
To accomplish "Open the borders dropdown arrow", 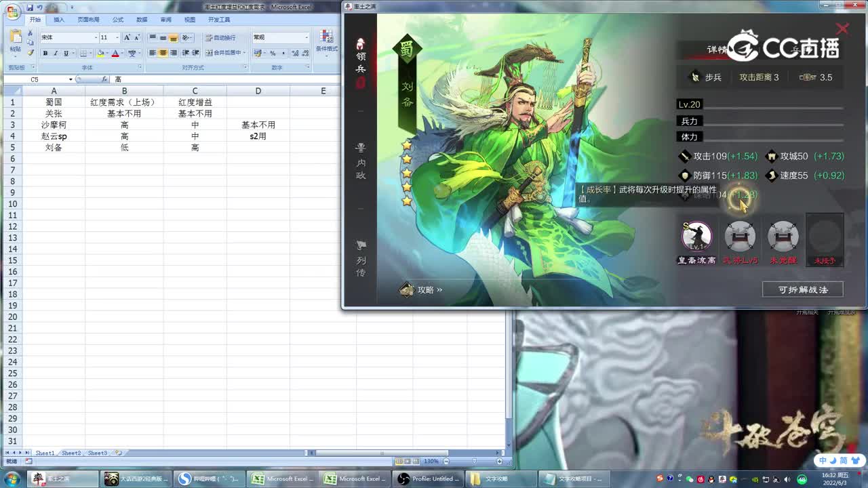I will [92, 53].
